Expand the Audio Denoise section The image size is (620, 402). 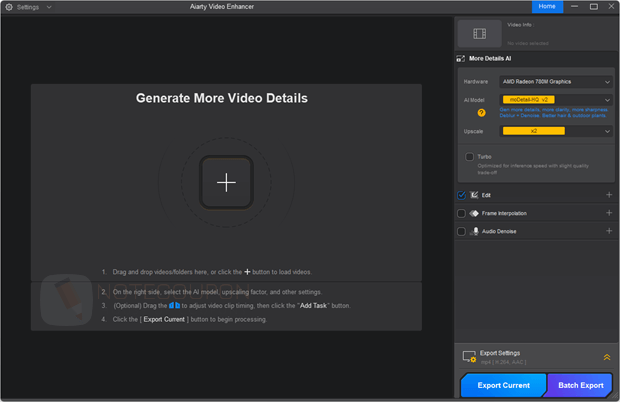click(x=609, y=231)
